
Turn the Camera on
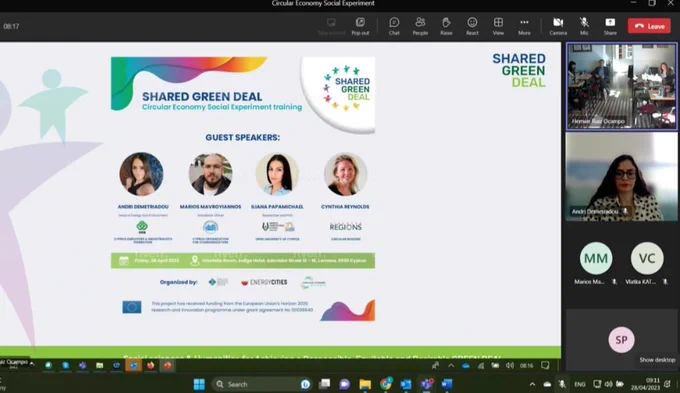[558, 26]
